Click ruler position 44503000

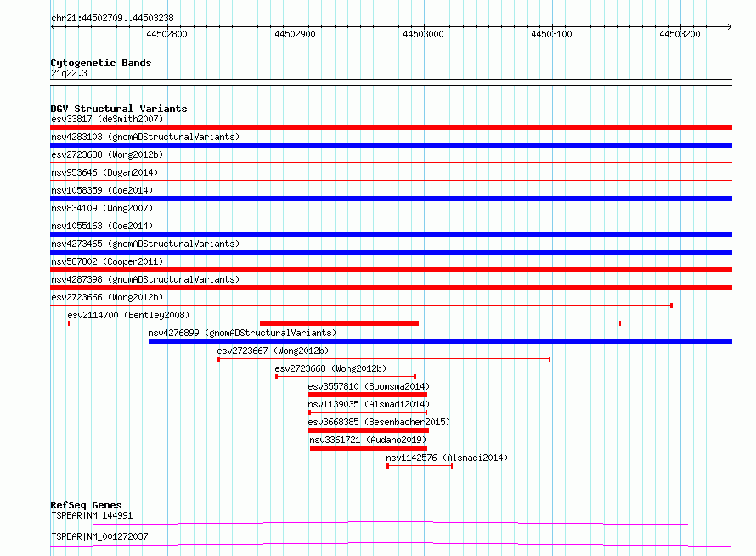pyautogui.click(x=423, y=34)
